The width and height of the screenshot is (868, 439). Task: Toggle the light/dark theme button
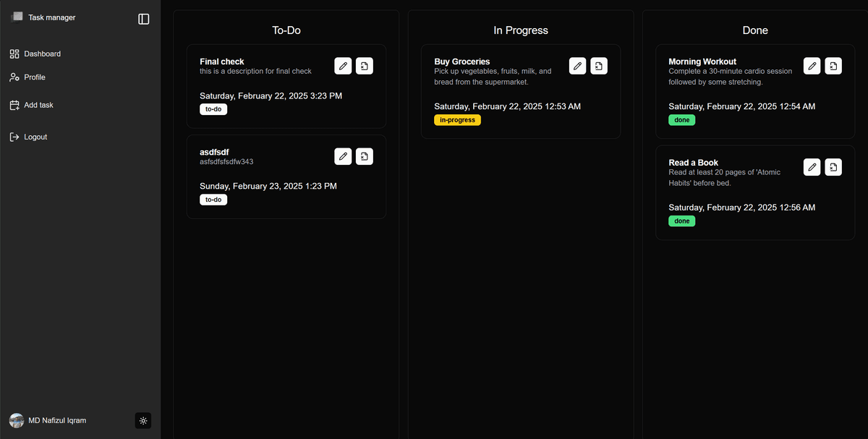point(143,420)
